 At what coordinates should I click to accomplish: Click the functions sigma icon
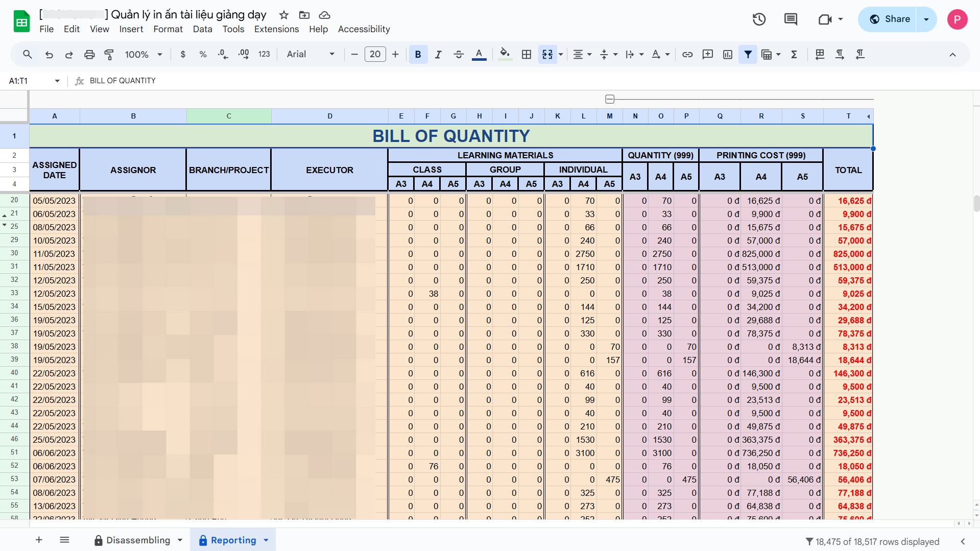[794, 55]
